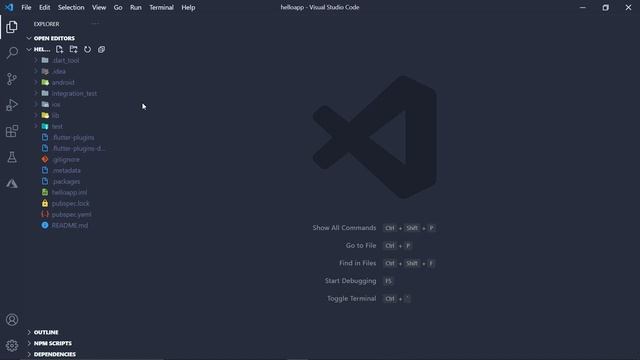This screenshot has width=640, height=360.
Task: Click the README.md info icon
Action: tap(45, 225)
